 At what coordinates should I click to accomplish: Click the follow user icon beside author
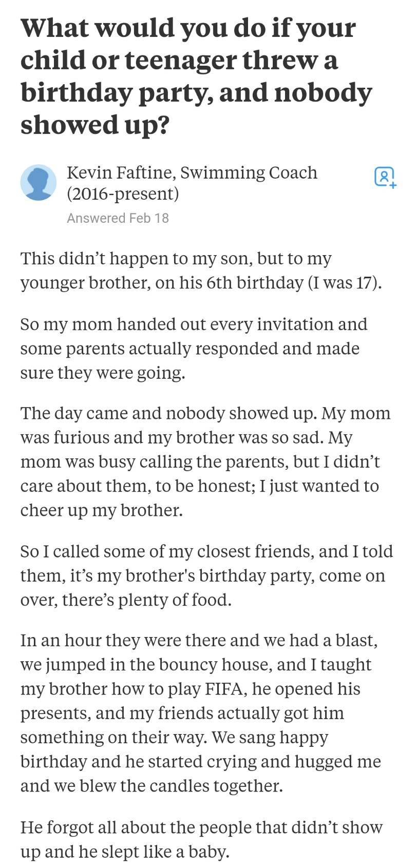click(385, 177)
